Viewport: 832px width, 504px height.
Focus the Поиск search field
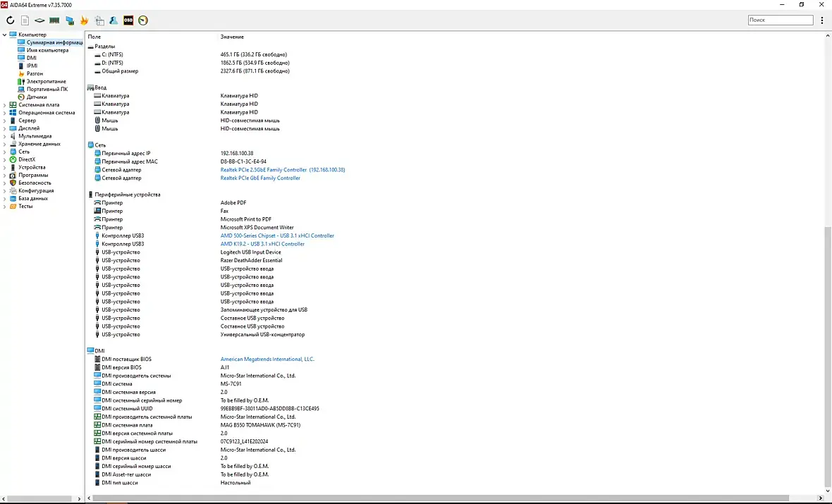pos(781,20)
